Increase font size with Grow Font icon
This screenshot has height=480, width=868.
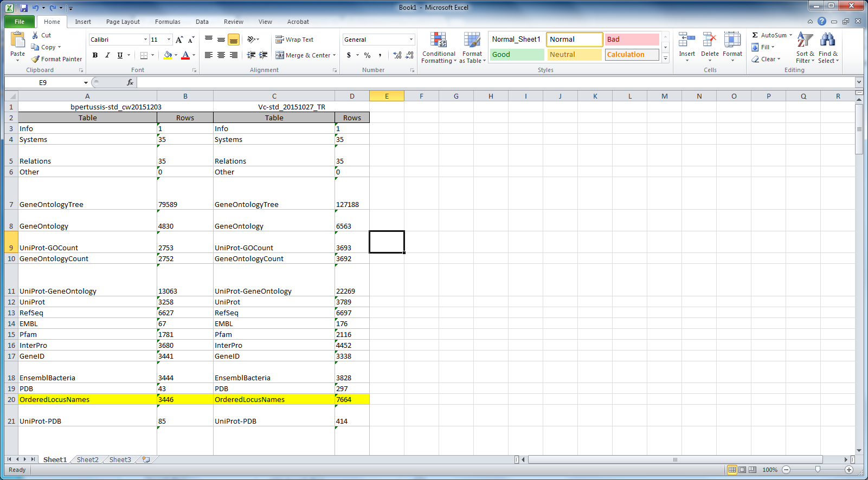tap(179, 40)
